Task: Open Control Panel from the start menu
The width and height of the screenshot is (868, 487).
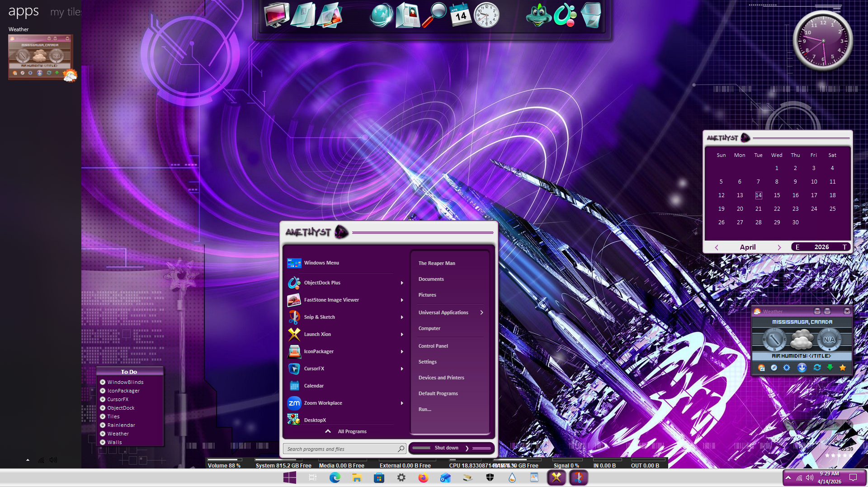Action: [433, 346]
